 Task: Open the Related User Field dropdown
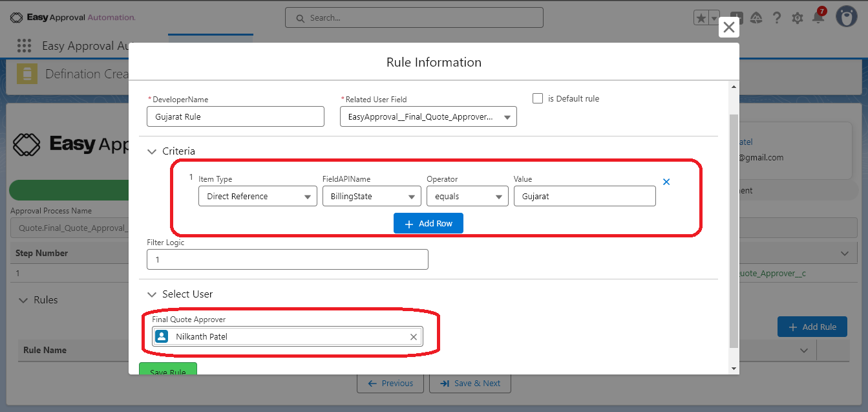tap(429, 116)
